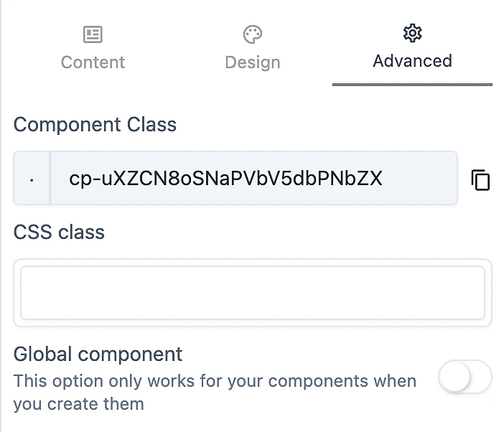Click the dot prefix before class name

tap(32, 179)
